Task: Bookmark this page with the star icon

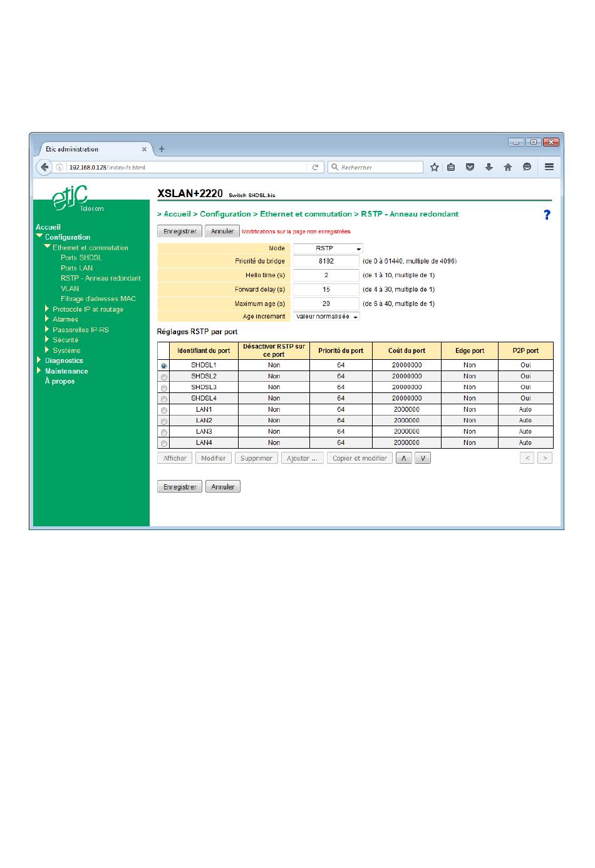Action: coord(434,167)
